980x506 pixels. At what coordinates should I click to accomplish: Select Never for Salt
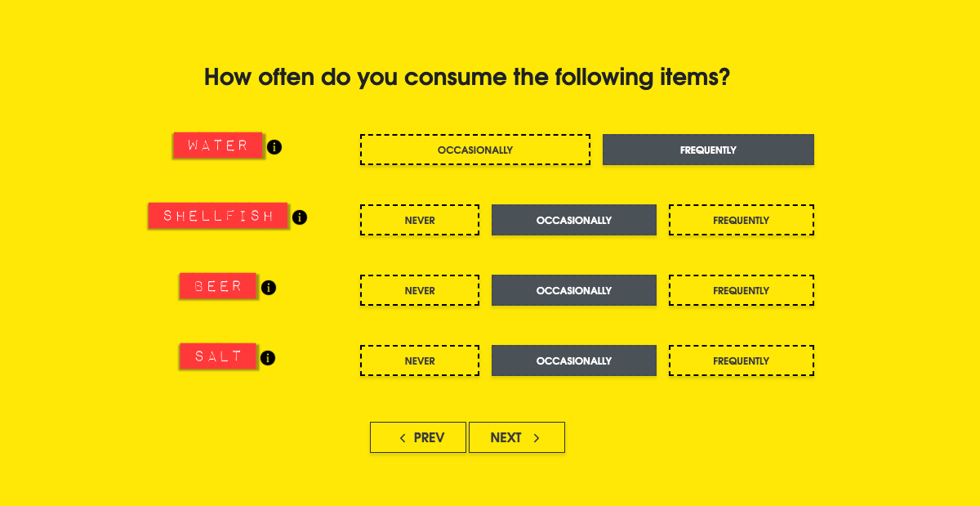pyautogui.click(x=420, y=360)
